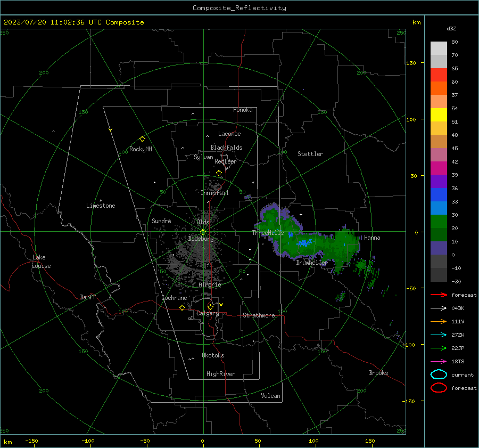The width and height of the screenshot is (479, 448).
Task: Click the HighRiver town label
Action: (x=220, y=374)
